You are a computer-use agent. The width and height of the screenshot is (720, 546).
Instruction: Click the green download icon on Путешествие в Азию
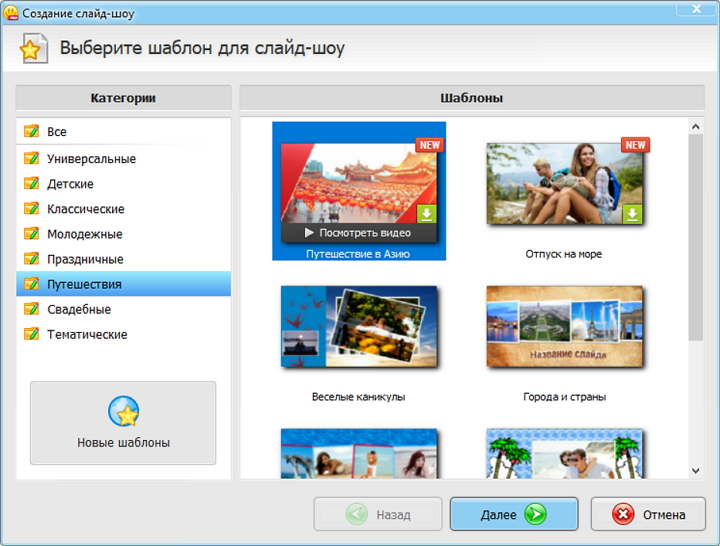[426, 214]
